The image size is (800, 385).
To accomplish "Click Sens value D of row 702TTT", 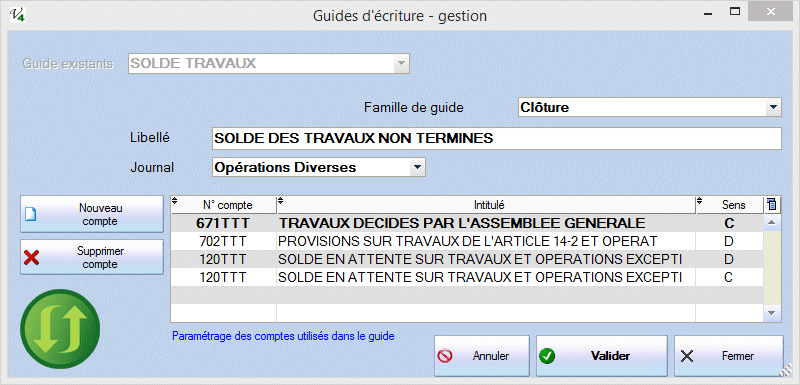I will click(x=729, y=241).
